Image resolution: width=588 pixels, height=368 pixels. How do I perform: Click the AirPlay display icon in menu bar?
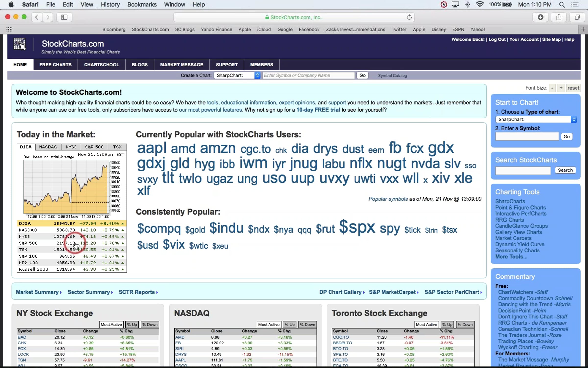coord(455,5)
